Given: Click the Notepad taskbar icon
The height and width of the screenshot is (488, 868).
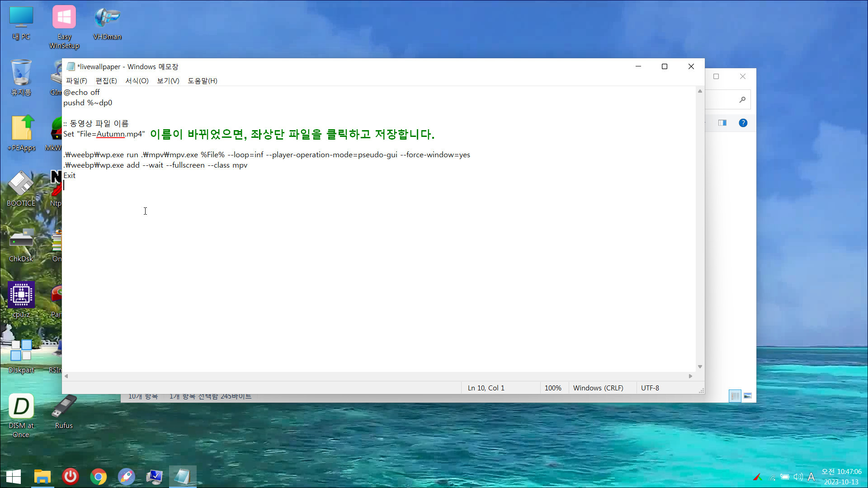Looking at the screenshot, I should point(183,476).
